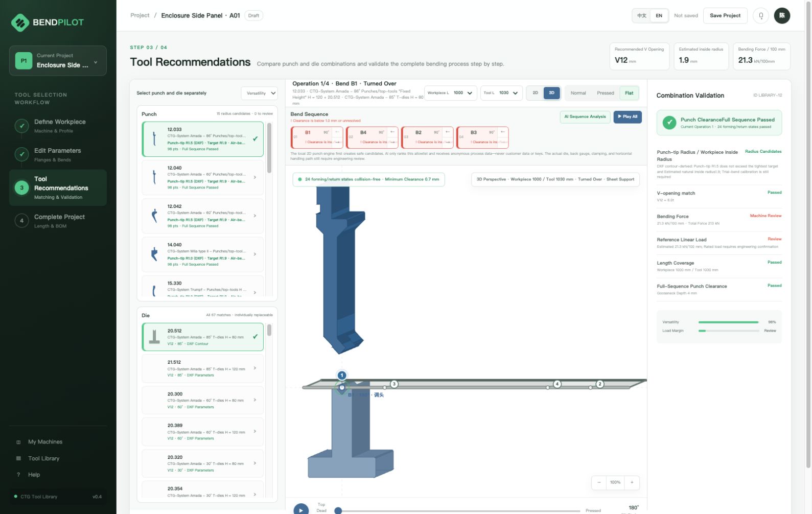This screenshot has height=514, width=812.
Task: Open the Versatility sort dropdown
Action: click(260, 94)
